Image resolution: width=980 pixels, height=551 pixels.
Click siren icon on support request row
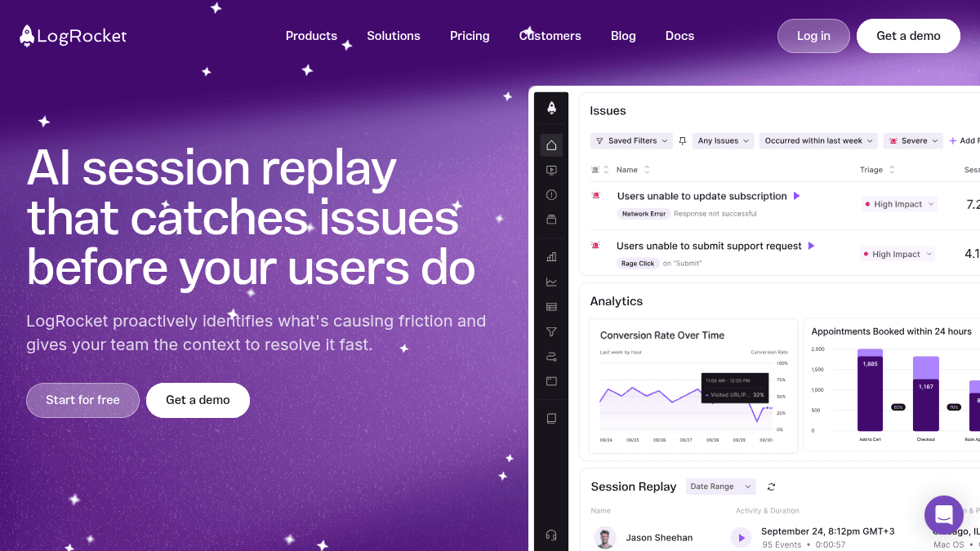tap(596, 246)
